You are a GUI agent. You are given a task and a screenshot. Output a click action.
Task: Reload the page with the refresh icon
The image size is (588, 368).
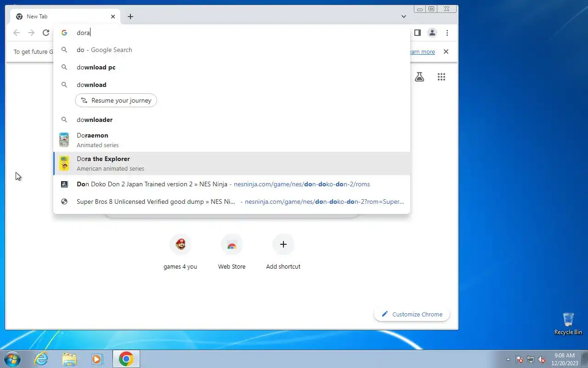point(46,33)
